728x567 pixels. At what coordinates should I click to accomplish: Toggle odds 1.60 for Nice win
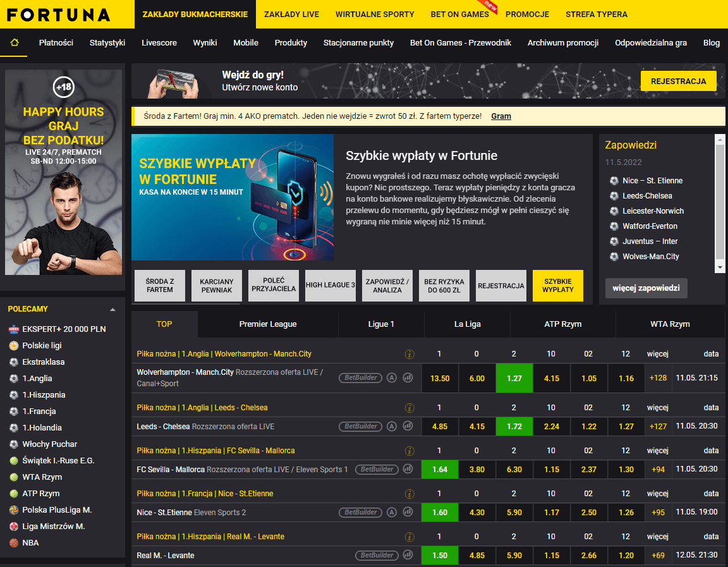click(440, 512)
